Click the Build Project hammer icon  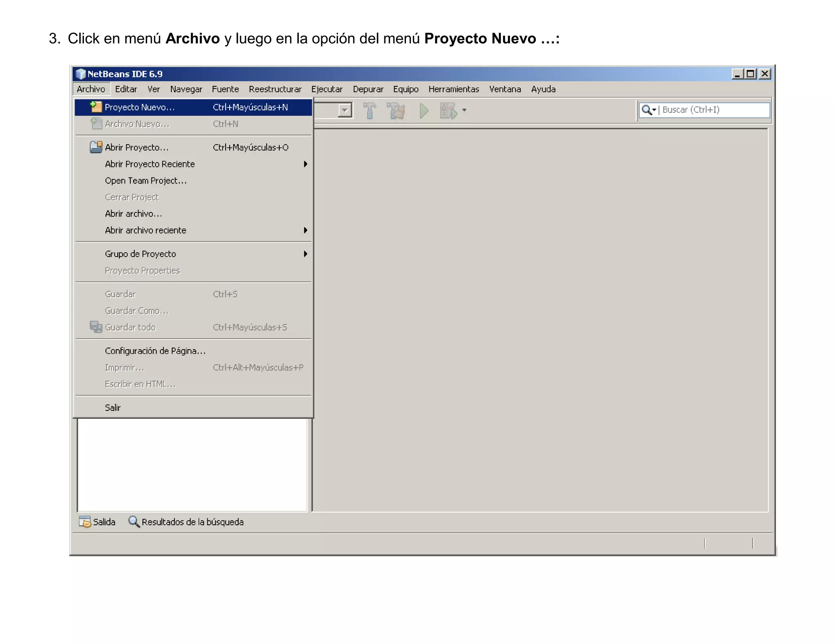tap(369, 110)
